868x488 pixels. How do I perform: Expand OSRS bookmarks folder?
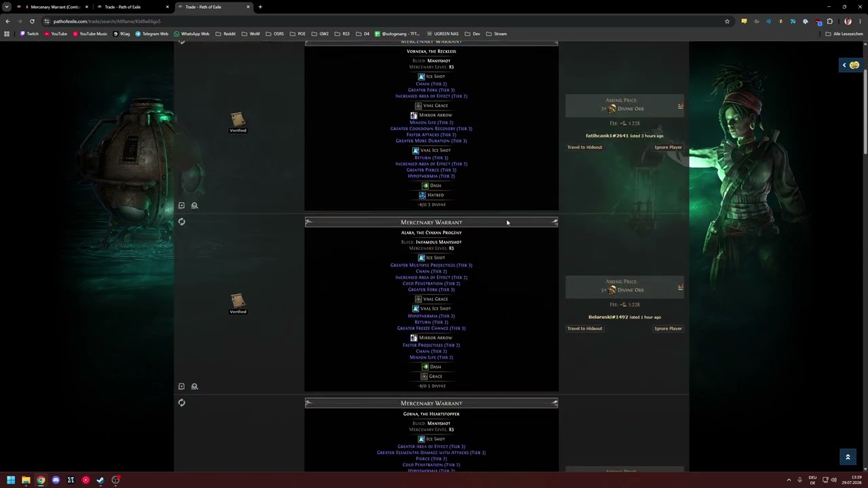click(275, 33)
